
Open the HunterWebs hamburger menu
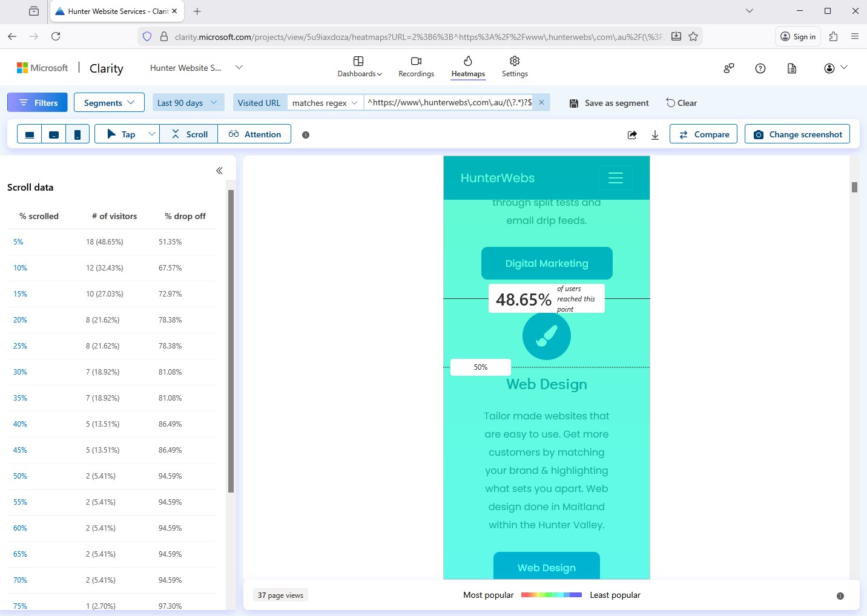(x=616, y=178)
